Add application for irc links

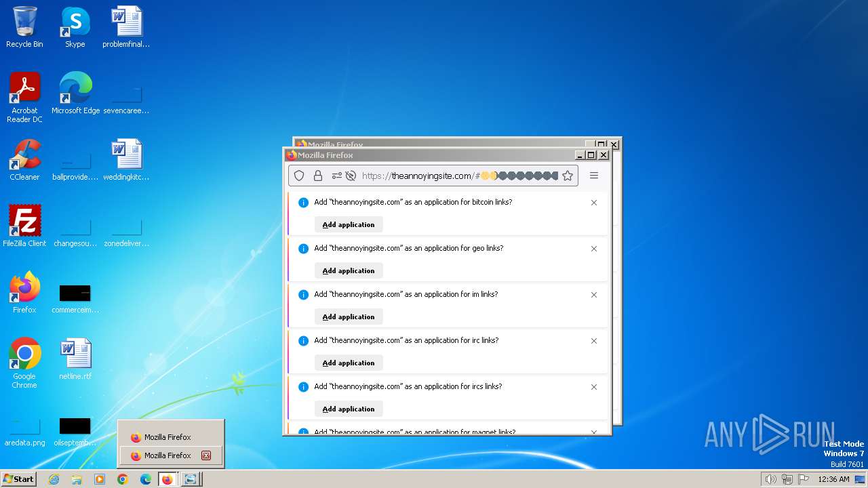pos(349,363)
